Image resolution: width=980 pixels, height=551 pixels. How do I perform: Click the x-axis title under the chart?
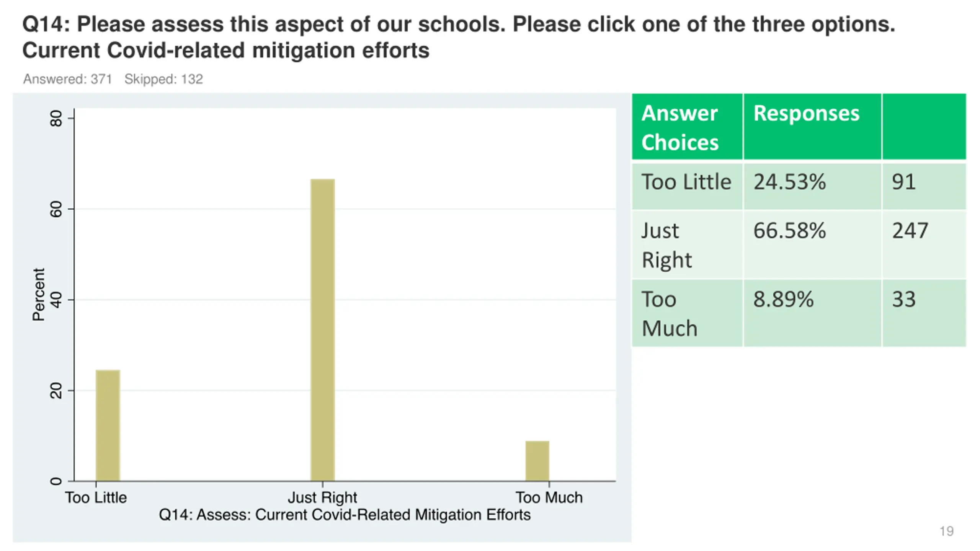[x=345, y=515]
